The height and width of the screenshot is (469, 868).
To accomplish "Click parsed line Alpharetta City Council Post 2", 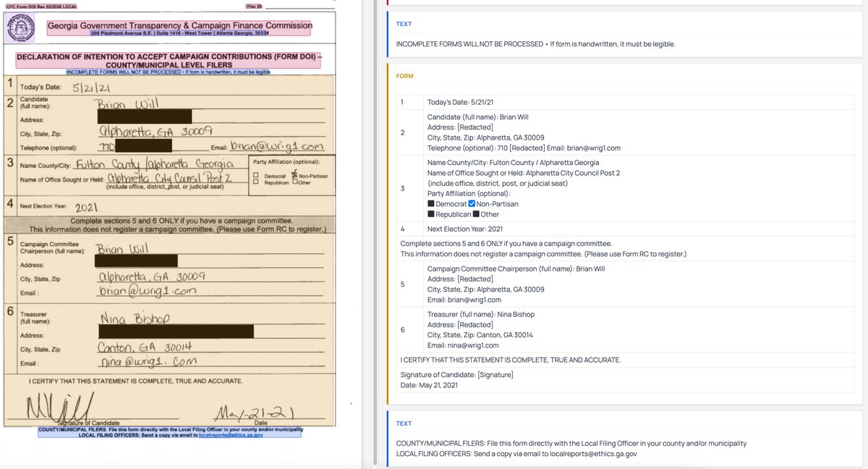I will (x=524, y=173).
